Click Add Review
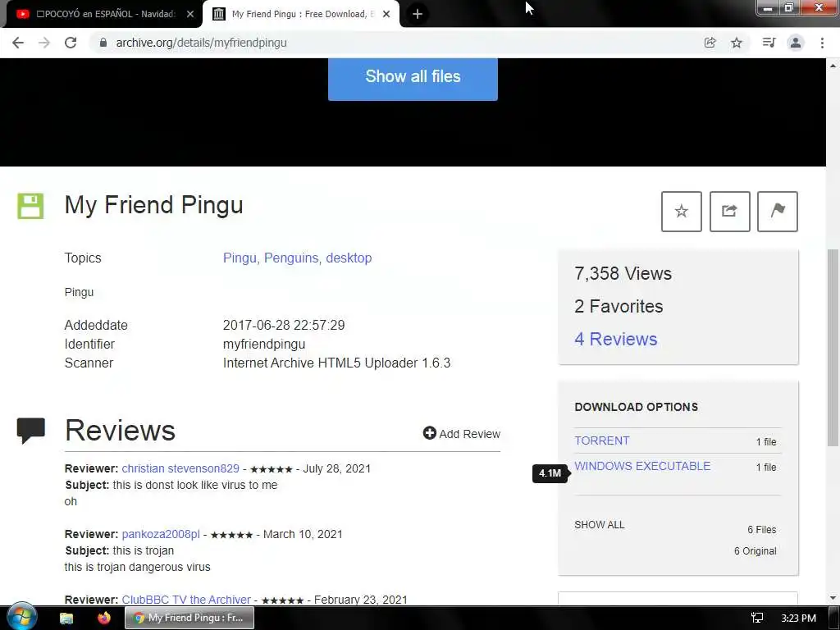Viewport: 840px width, 630px height. click(462, 433)
